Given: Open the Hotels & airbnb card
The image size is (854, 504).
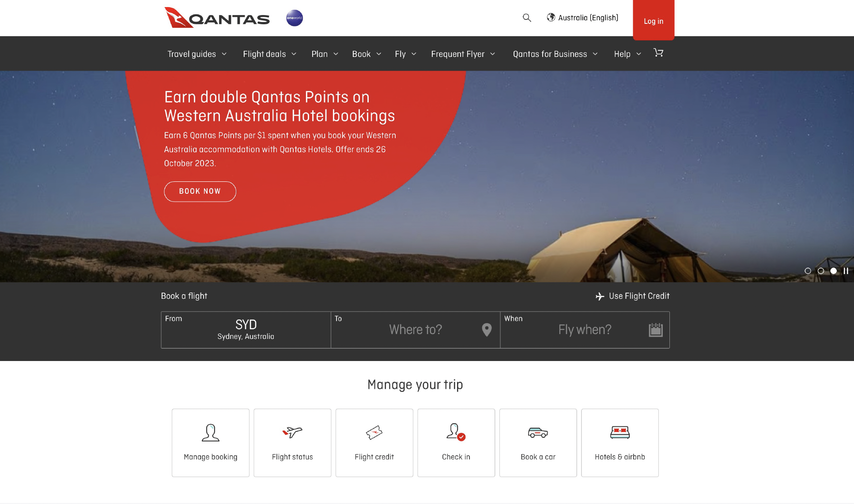Looking at the screenshot, I should pos(620,443).
